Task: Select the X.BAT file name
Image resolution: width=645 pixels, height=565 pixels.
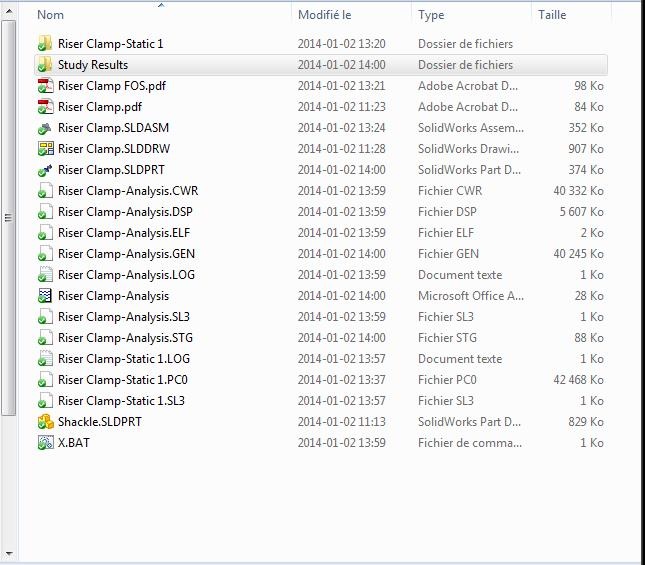Action: point(74,442)
